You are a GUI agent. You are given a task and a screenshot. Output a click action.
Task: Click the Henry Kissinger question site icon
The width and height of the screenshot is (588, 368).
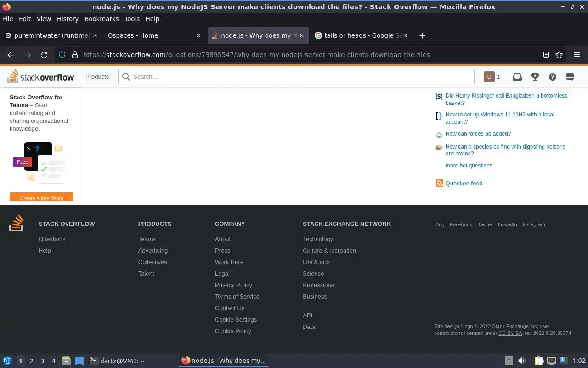pos(439,97)
